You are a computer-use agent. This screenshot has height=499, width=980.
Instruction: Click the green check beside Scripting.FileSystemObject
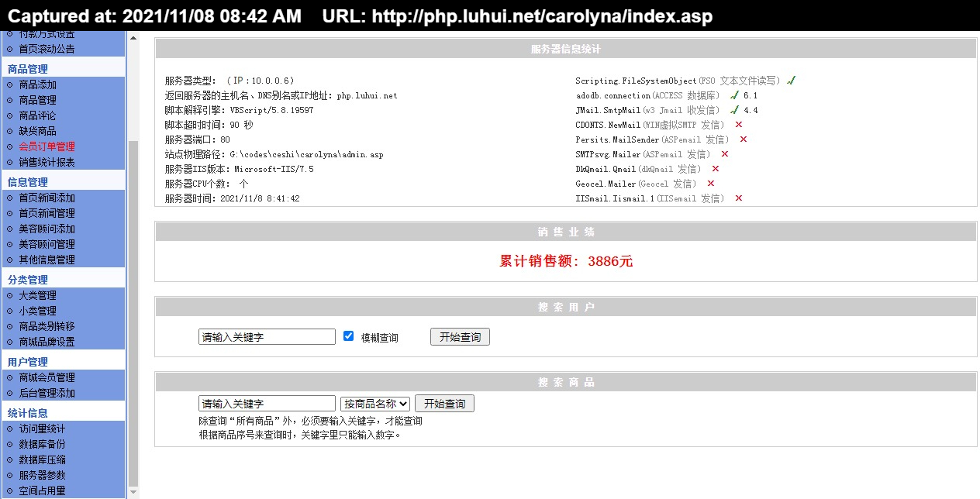pyautogui.click(x=791, y=81)
